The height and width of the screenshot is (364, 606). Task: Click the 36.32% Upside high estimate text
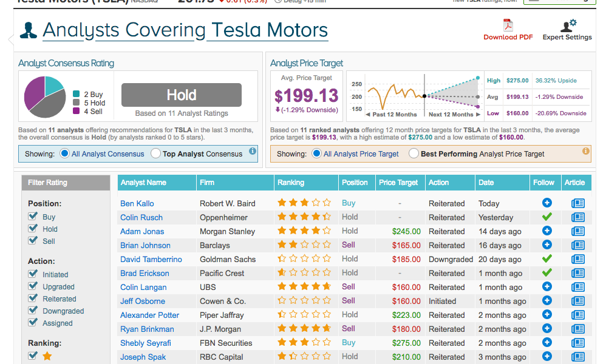pyautogui.click(x=556, y=80)
